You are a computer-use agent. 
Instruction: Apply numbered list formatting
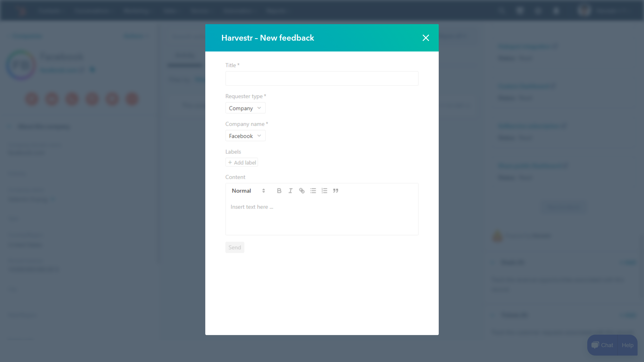tap(324, 191)
